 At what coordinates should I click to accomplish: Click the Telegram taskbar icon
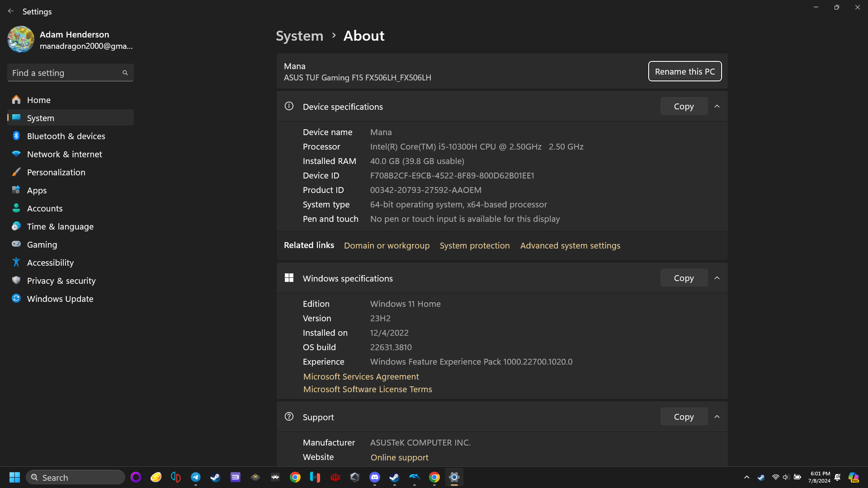click(196, 477)
